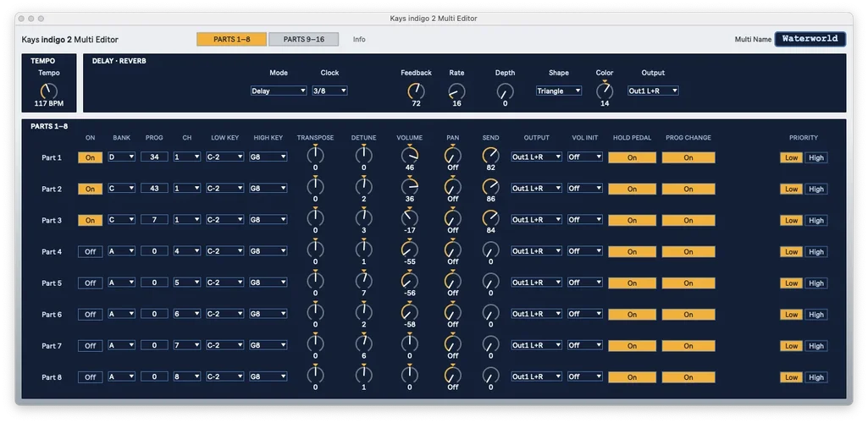The image size is (868, 423).
Task: Click Part 5 Send knob
Action: pyautogui.click(x=490, y=281)
